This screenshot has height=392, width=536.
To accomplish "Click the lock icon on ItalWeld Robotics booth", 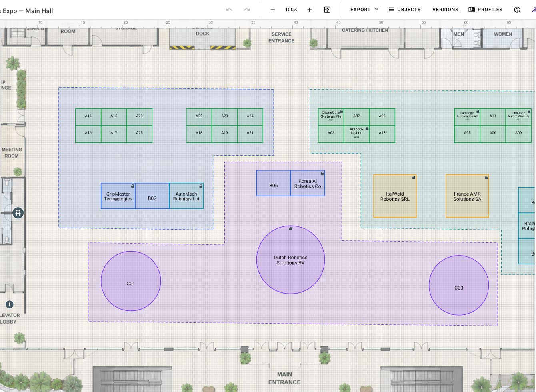I will (x=414, y=177).
